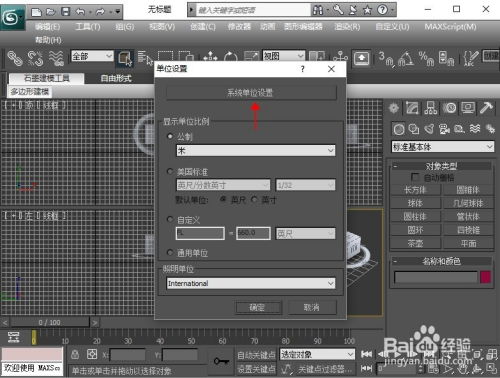Viewport: 500px width, 378px height.
Task: Open the metric unit 米 dropdown
Action: (x=256, y=151)
